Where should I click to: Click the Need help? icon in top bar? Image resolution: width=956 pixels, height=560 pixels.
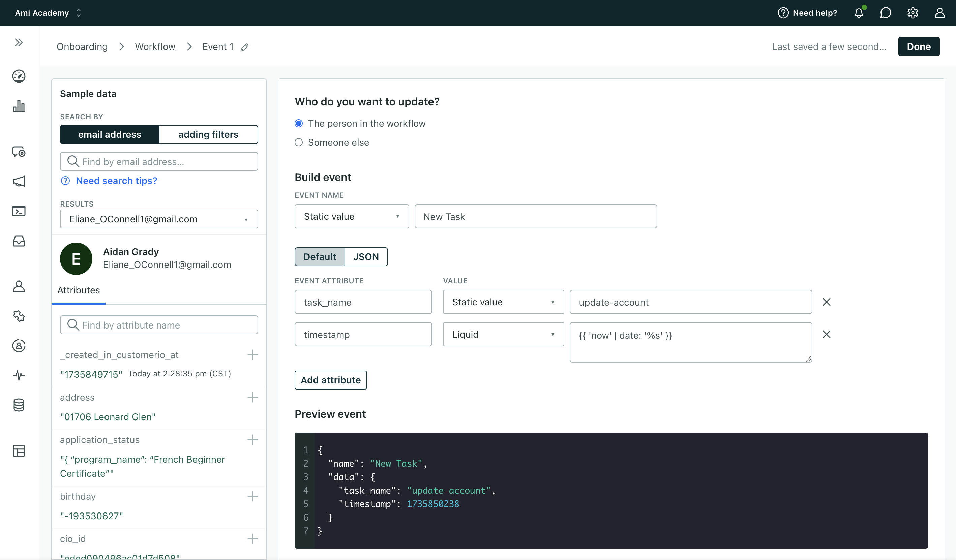[x=783, y=13]
